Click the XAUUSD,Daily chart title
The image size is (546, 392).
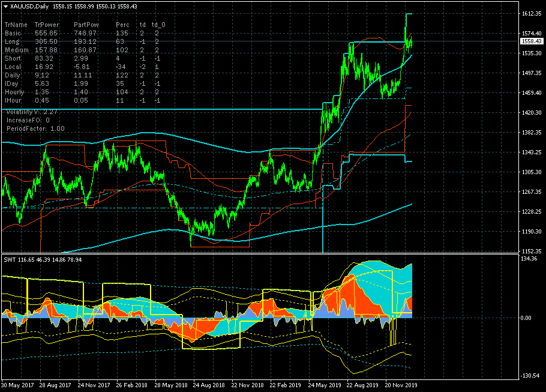point(30,6)
